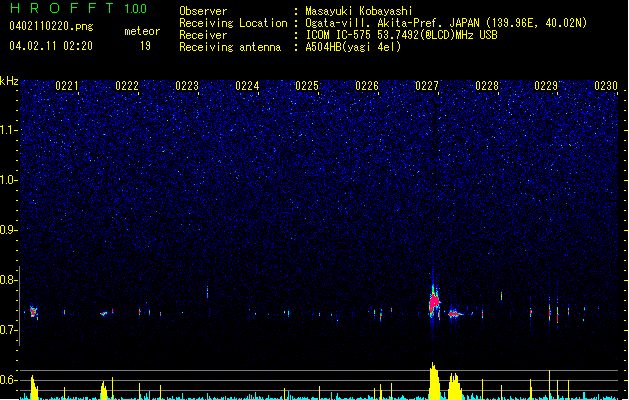
Task: Select the file name 0402110220.png
Action: pyautogui.click(x=51, y=27)
